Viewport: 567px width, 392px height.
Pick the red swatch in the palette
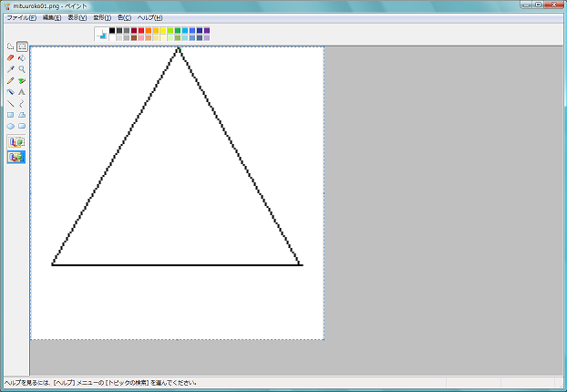(141, 30)
